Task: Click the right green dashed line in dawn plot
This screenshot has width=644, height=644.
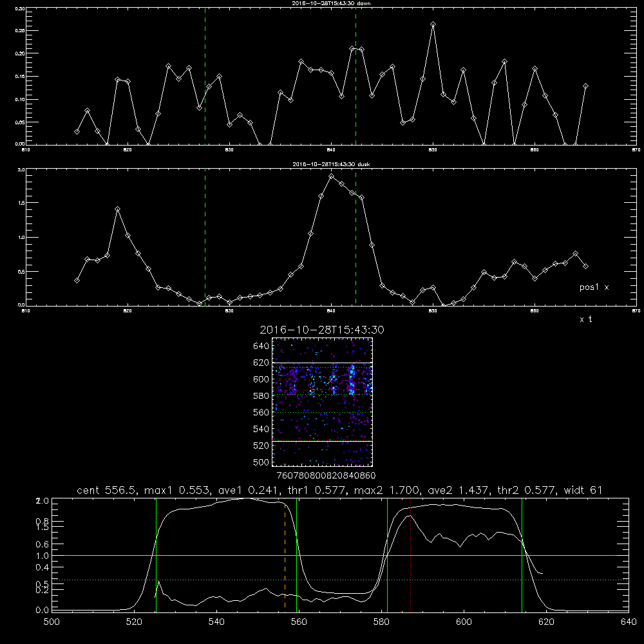Action: [x=355, y=77]
